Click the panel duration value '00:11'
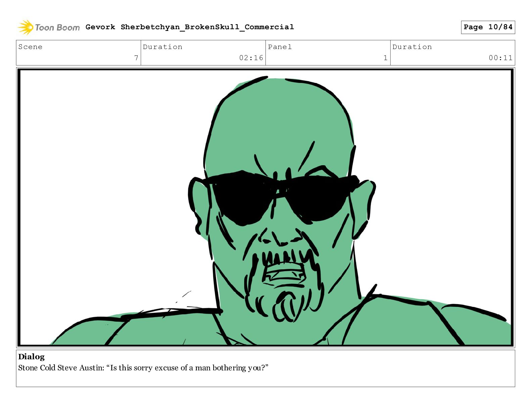 point(501,58)
